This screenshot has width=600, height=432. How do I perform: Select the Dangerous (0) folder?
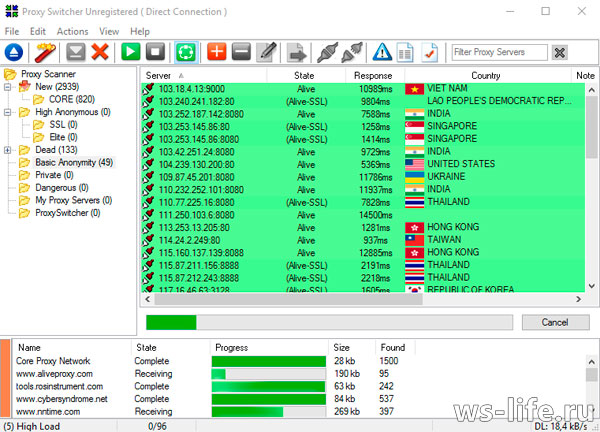[62, 188]
